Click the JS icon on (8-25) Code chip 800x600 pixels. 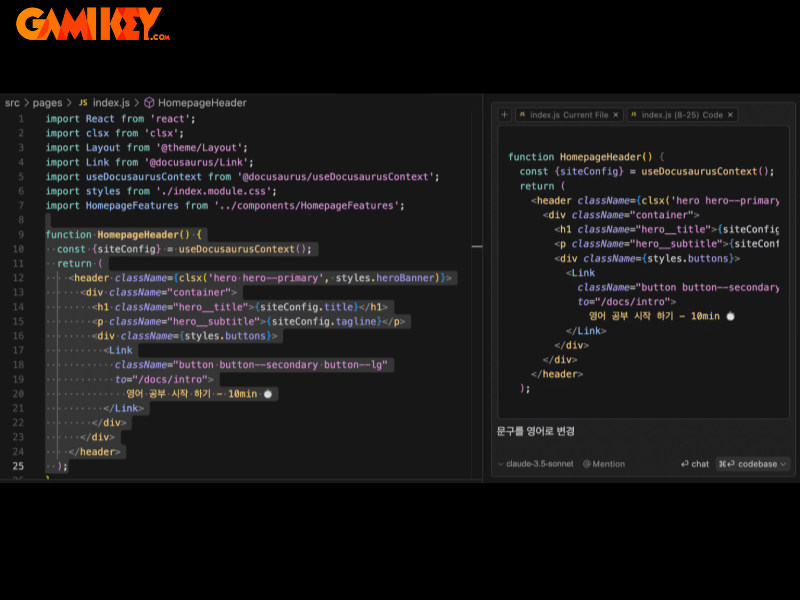pyautogui.click(x=634, y=115)
